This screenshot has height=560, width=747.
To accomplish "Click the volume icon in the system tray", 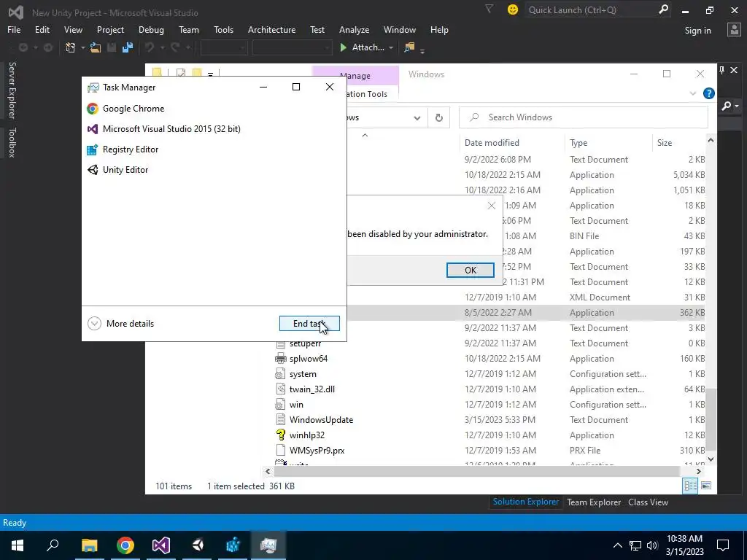I will (652, 545).
